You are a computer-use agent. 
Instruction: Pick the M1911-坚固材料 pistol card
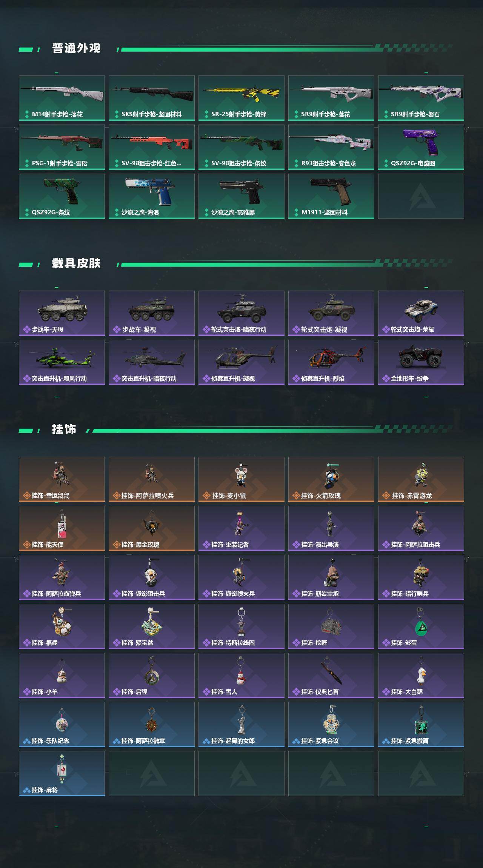[x=331, y=196]
